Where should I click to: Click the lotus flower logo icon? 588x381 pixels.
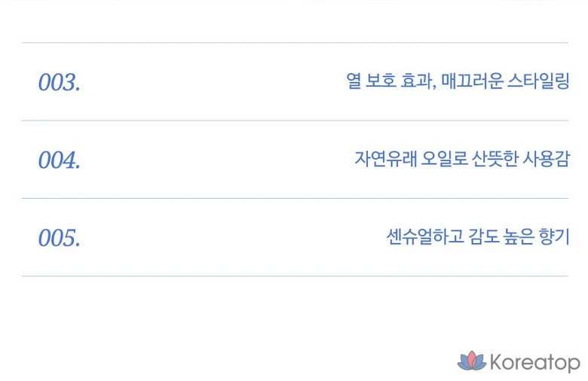tap(472, 361)
